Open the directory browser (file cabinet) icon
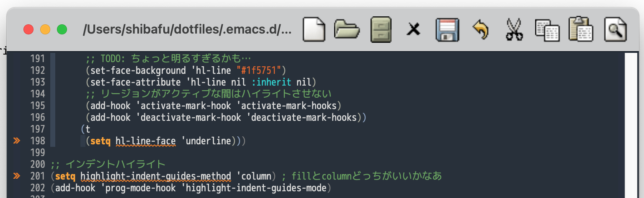 (x=381, y=30)
